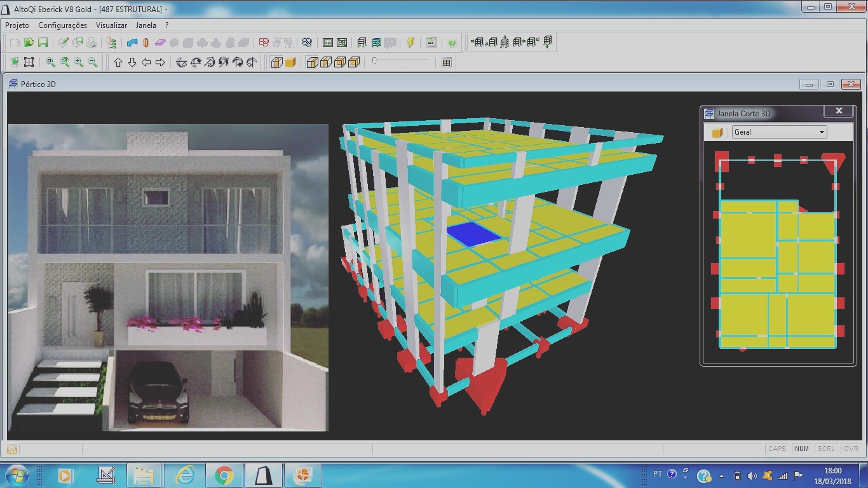Click the zoom out magnifier icon

coord(92,62)
